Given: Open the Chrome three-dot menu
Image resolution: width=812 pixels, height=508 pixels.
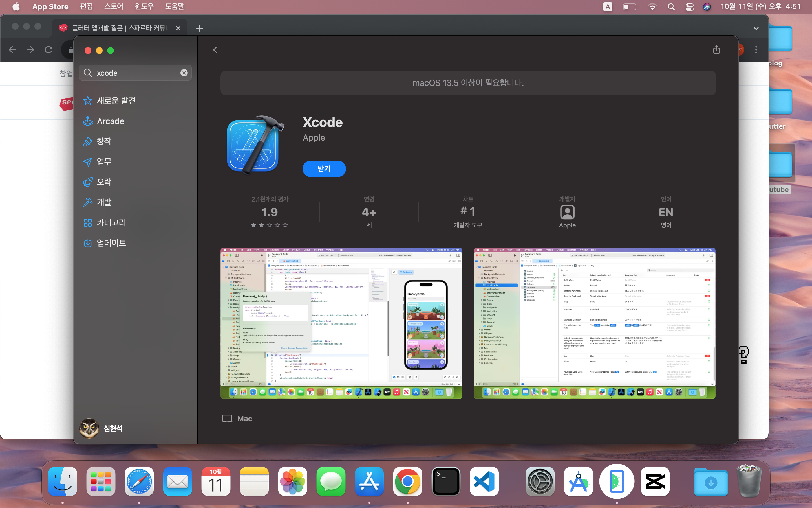Looking at the screenshot, I should tap(756, 50).
